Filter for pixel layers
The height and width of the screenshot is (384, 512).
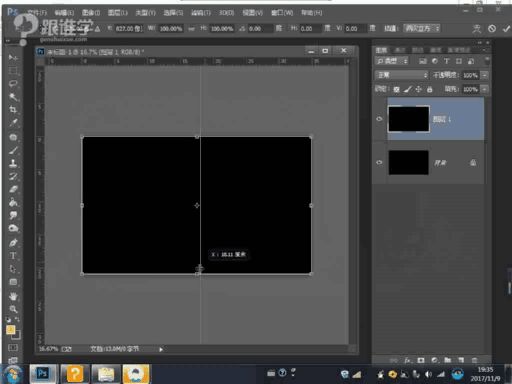(423, 61)
